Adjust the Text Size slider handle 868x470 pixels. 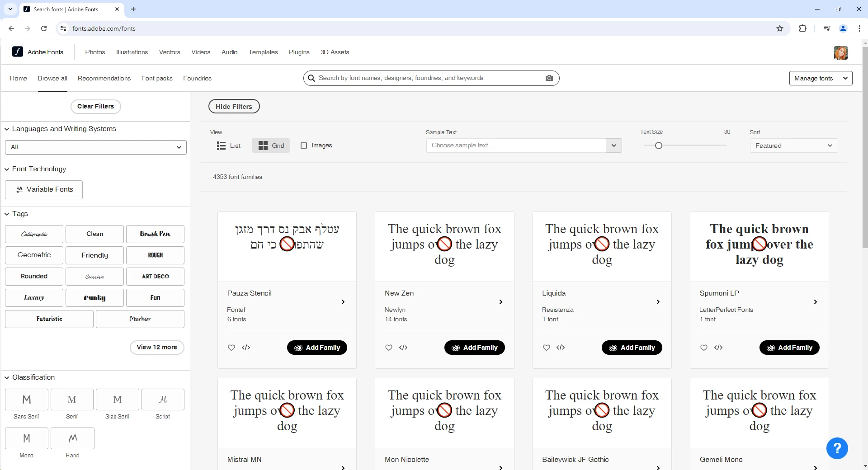pos(659,146)
